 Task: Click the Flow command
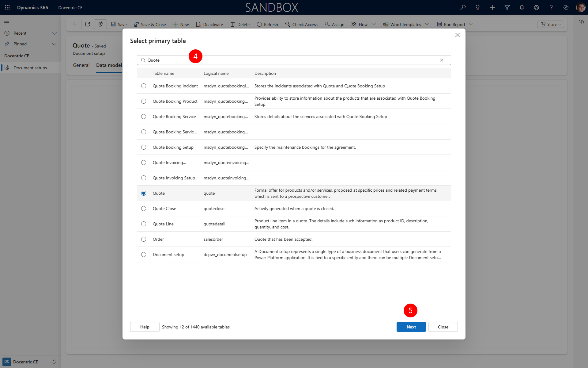click(x=360, y=24)
